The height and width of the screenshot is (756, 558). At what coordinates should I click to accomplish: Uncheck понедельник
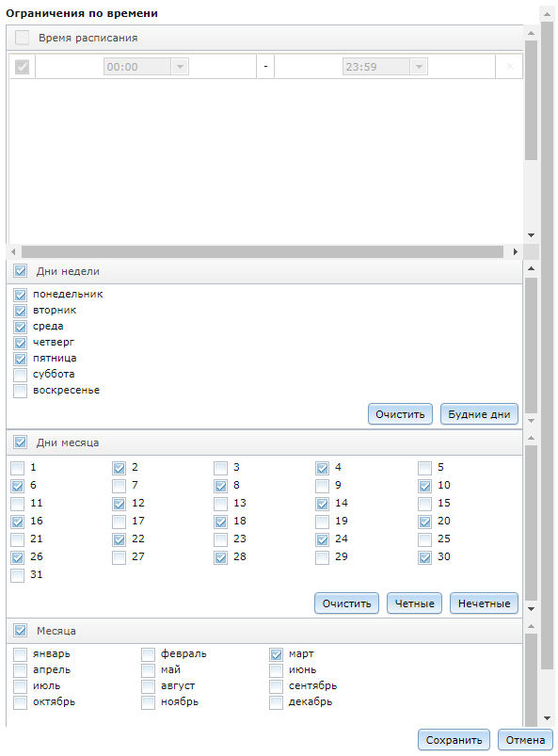coord(21,295)
